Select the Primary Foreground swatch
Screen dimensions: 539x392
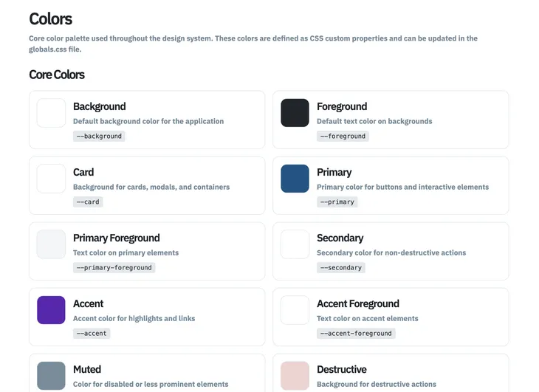click(x=51, y=244)
